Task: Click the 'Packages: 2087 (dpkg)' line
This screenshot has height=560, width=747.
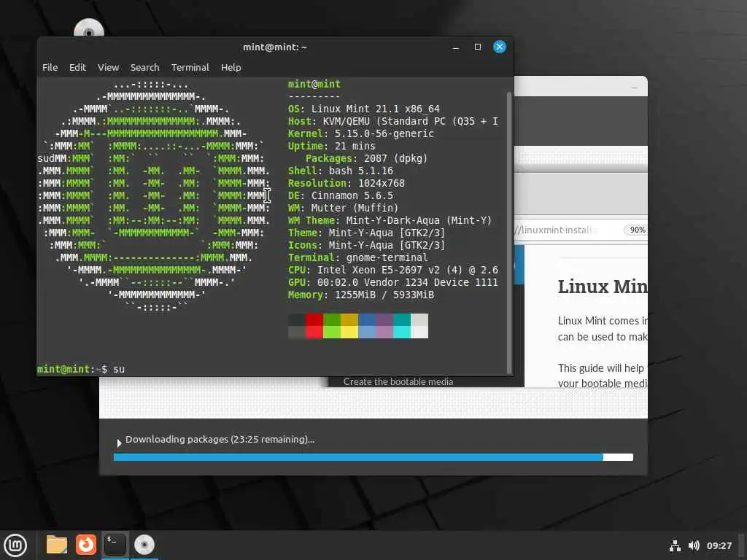Action: [x=366, y=158]
